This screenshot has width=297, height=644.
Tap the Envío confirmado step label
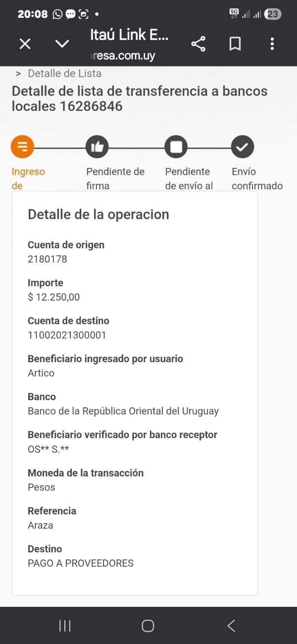point(257,178)
